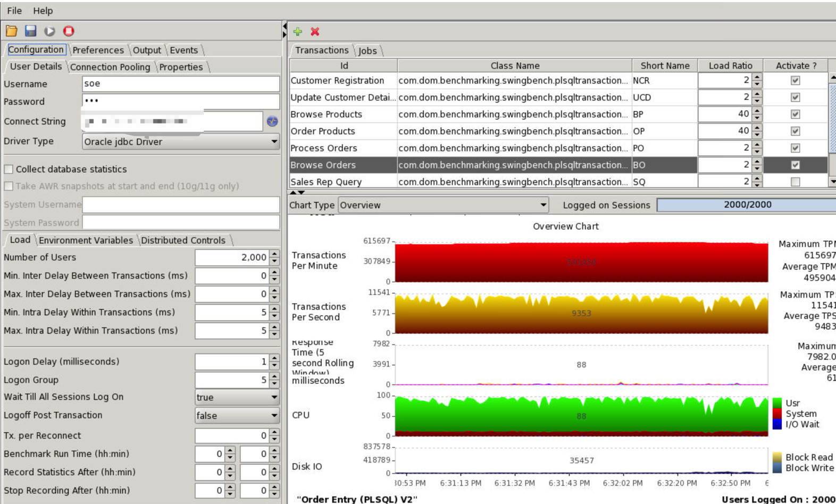Focus the Password input field
The height and width of the screenshot is (504, 836).
coord(181,101)
